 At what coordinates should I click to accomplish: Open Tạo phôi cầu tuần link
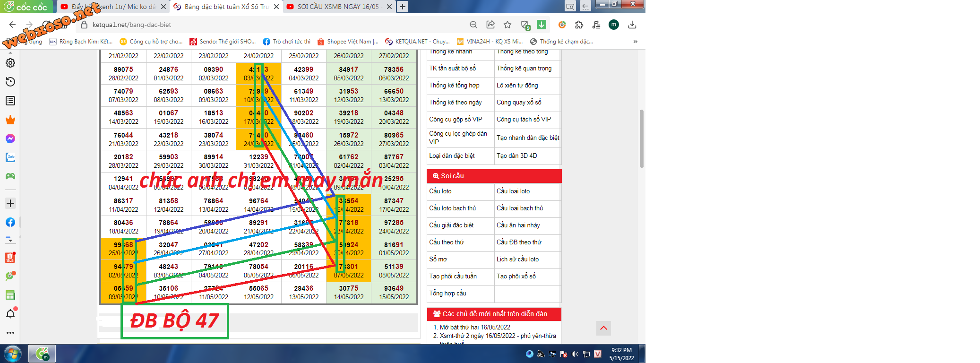[x=453, y=276]
